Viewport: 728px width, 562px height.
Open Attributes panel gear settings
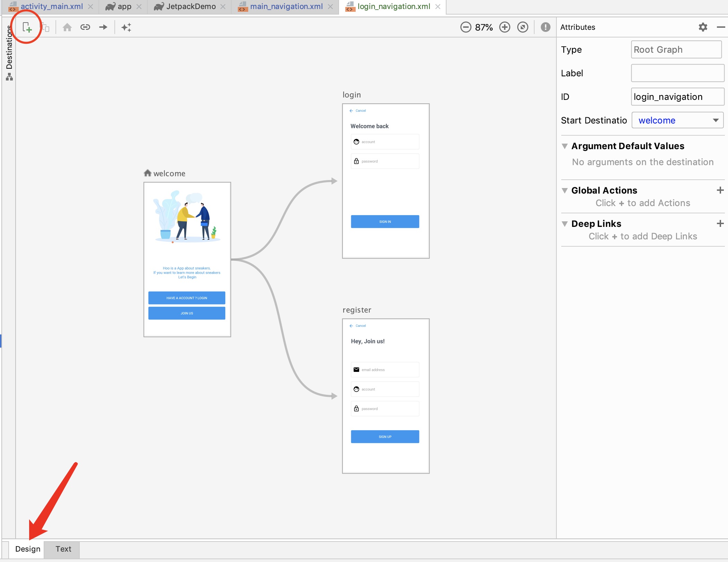(703, 27)
